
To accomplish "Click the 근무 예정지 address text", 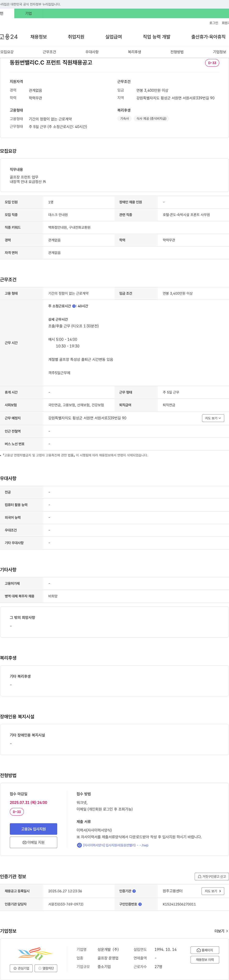I will click(x=87, y=418).
